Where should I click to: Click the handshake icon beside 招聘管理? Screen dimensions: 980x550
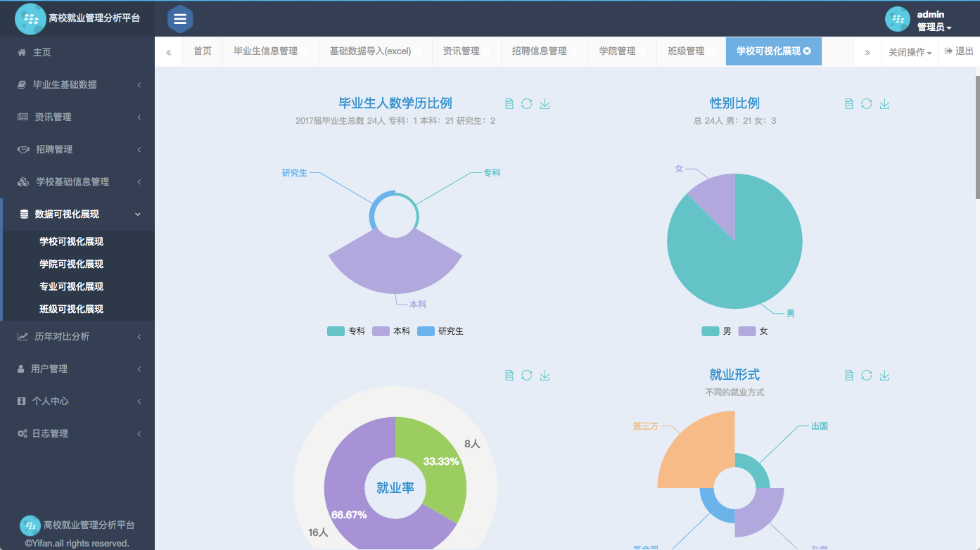point(23,149)
